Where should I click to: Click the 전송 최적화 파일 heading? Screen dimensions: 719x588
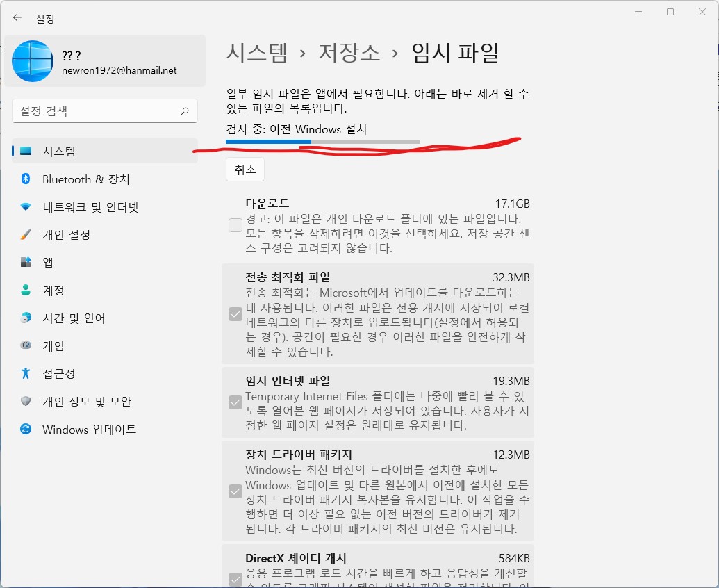point(288,277)
